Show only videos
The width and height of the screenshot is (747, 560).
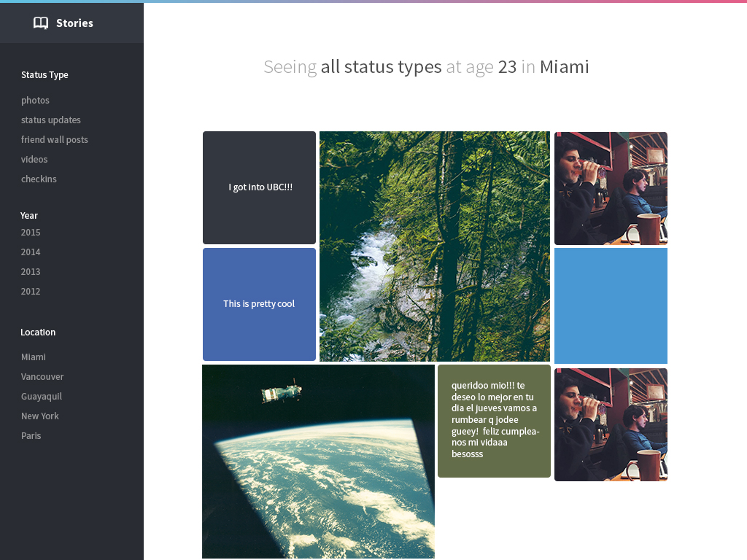(34, 160)
